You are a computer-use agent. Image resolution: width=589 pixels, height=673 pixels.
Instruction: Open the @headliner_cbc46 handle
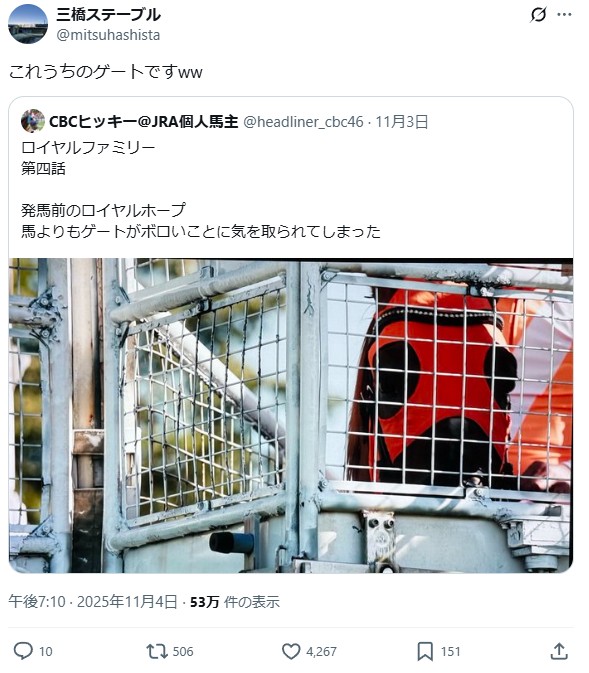tap(303, 122)
